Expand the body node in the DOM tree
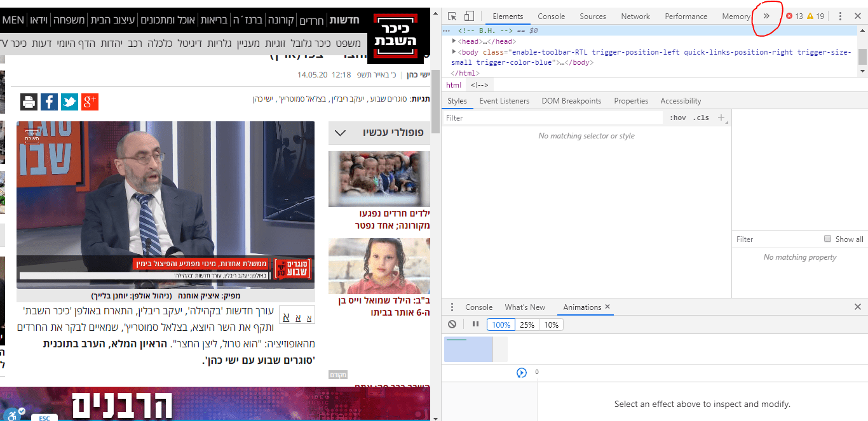Image resolution: width=868 pixels, height=421 pixels. coord(454,52)
